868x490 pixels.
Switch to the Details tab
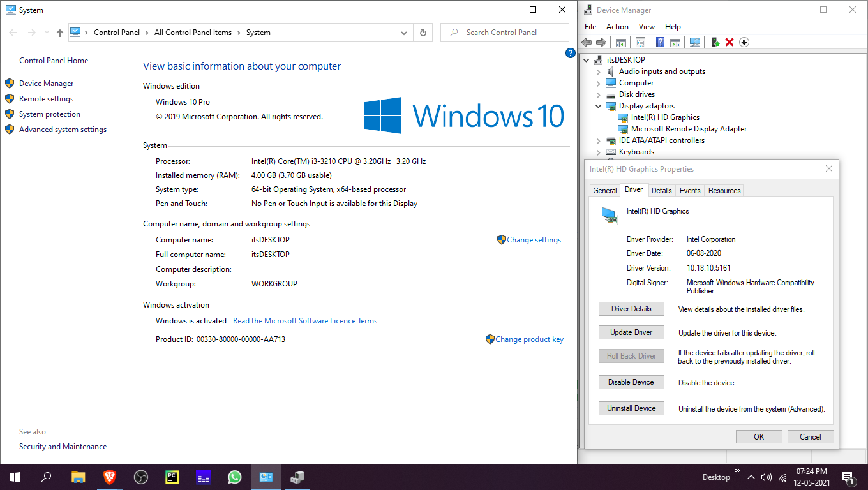pyautogui.click(x=662, y=191)
